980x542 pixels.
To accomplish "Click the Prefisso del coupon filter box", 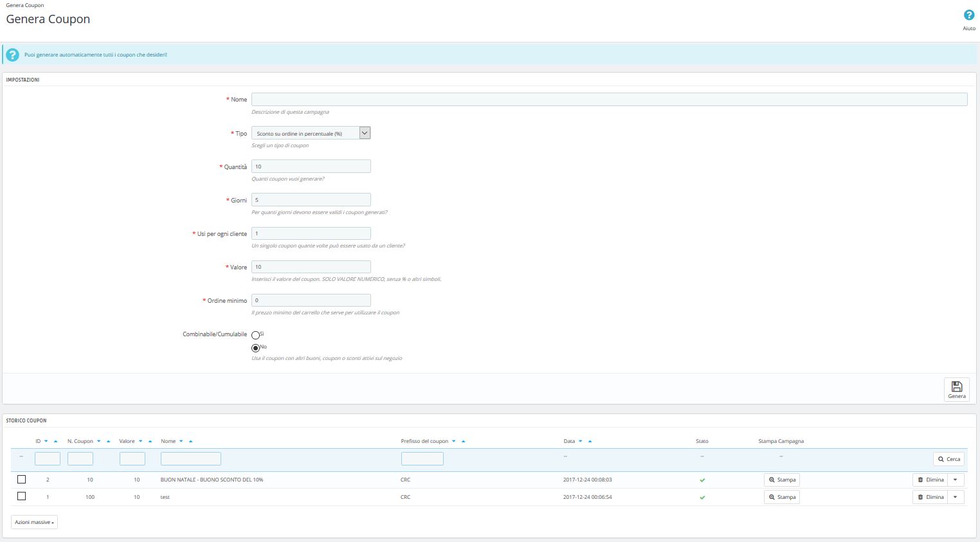I will tap(422, 458).
